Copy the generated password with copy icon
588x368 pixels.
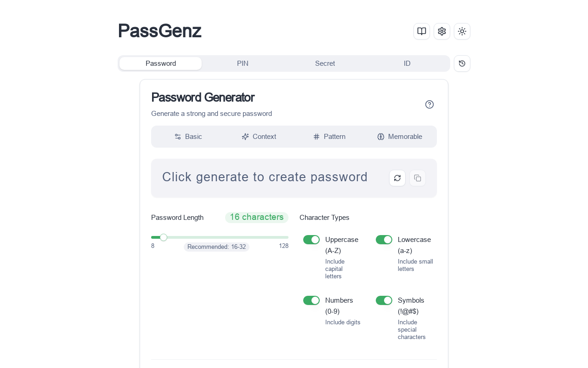(x=417, y=178)
